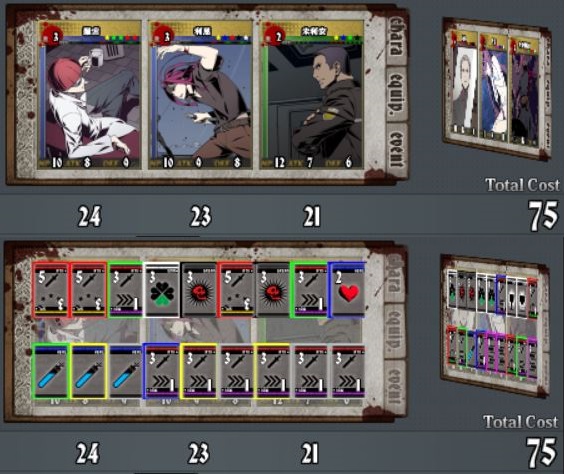Click the first red-bordered cost 5 sword card
Viewport: 566px width, 474px height.
51,290
